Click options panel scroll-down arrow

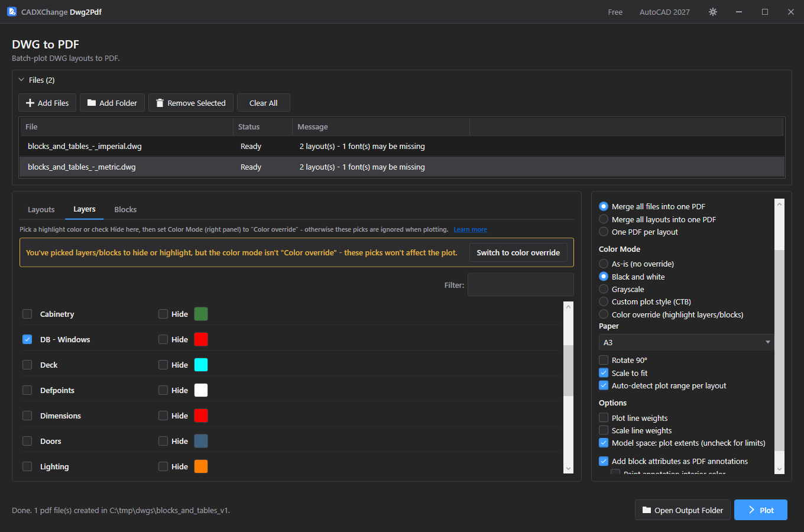point(779,469)
